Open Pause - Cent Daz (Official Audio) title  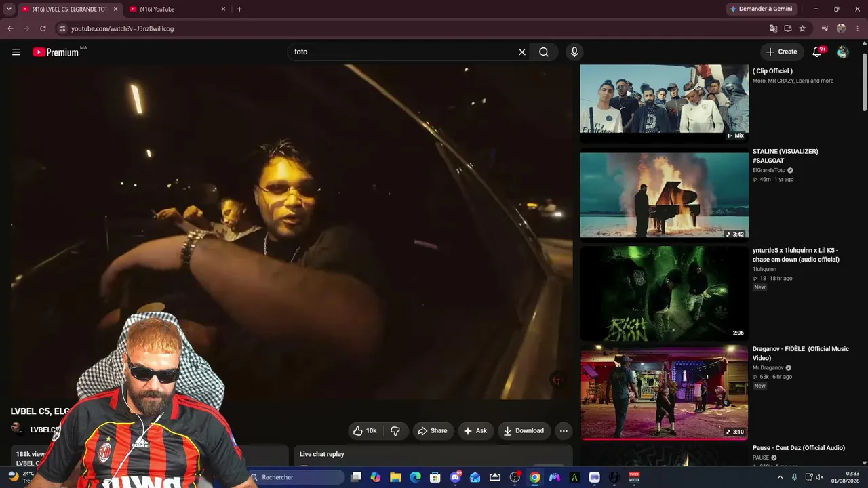(x=799, y=448)
